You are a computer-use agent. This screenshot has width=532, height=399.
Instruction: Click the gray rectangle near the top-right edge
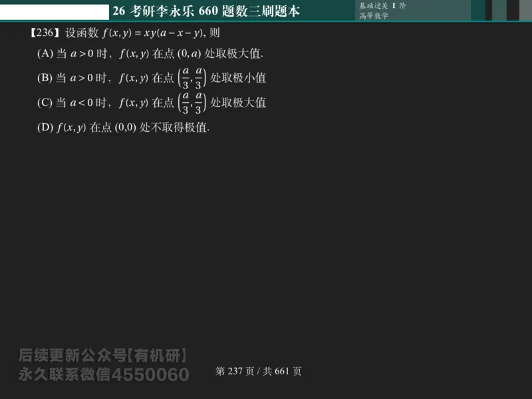525,9
